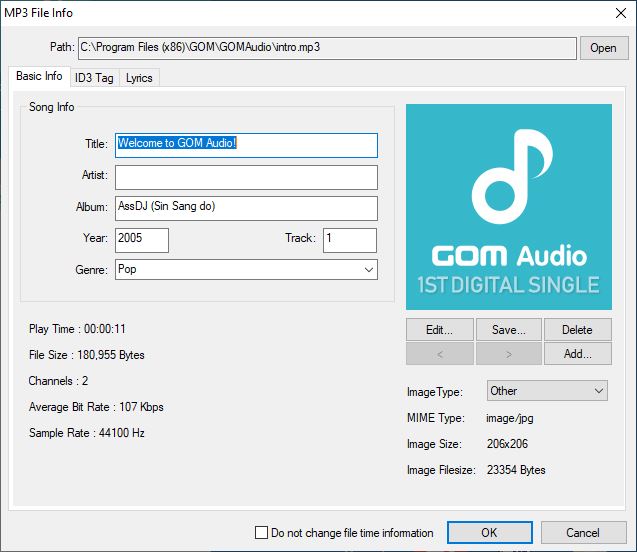Close the MP3 File Info dialog
Screen dimensions: 637x552
[x=621, y=13]
